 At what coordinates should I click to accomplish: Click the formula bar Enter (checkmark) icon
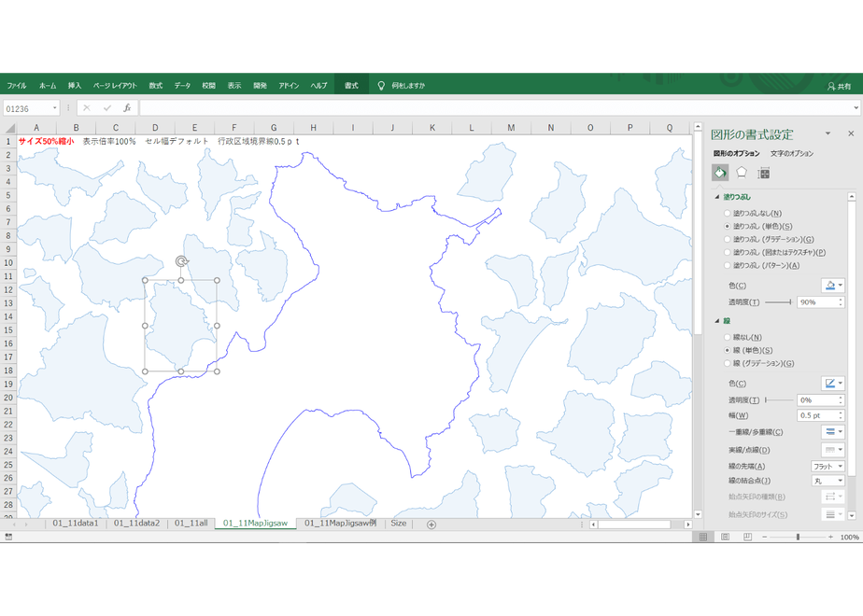click(106, 108)
